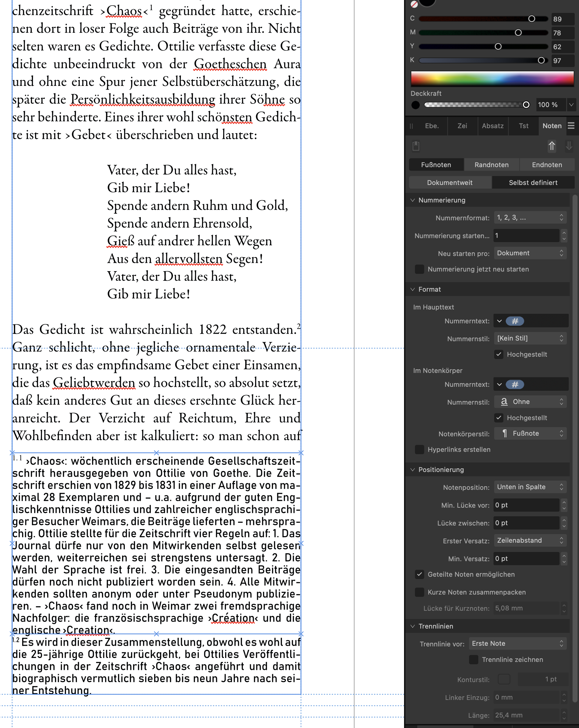579x728 pixels.
Task: Click the Nummerierung starten input field
Action: pyautogui.click(x=526, y=236)
